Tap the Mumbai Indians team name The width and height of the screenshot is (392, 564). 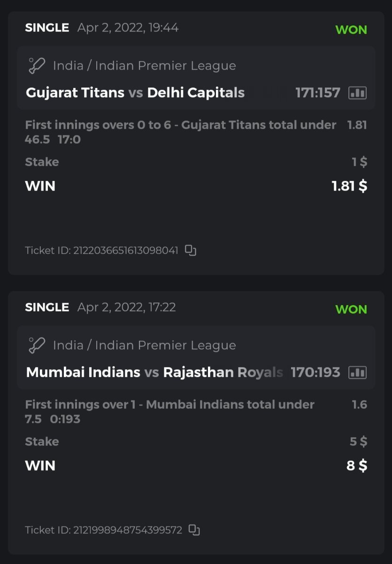click(83, 373)
